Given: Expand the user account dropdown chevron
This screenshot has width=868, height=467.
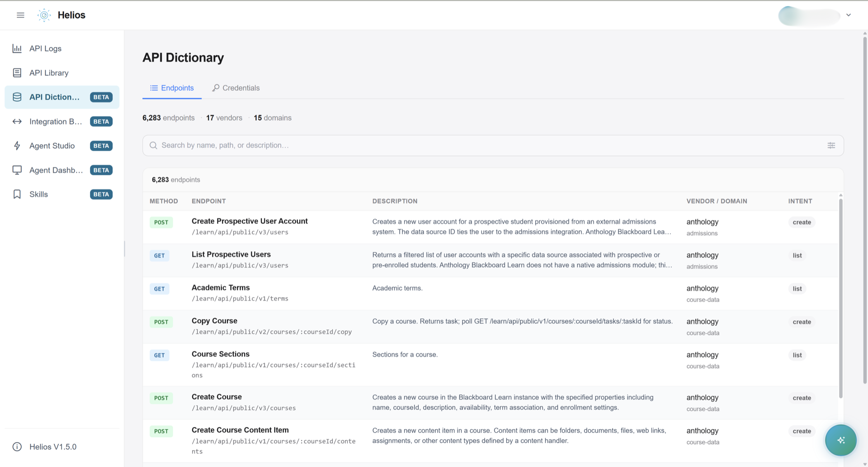Looking at the screenshot, I should (849, 15).
